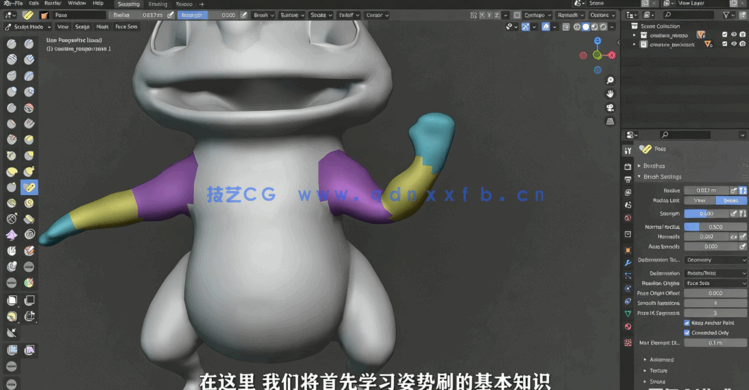Open Deformation Target Geometry dropdown
Screen dimensions: 749x390
(x=716, y=260)
